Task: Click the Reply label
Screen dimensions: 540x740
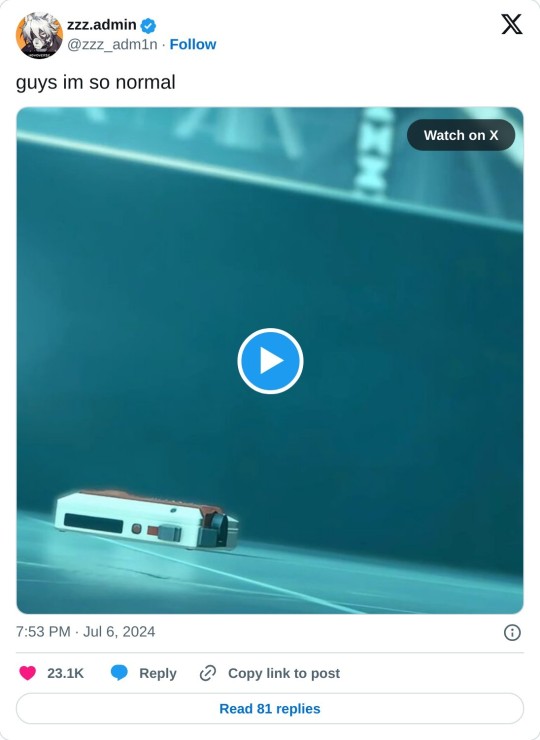Action: click(x=158, y=673)
